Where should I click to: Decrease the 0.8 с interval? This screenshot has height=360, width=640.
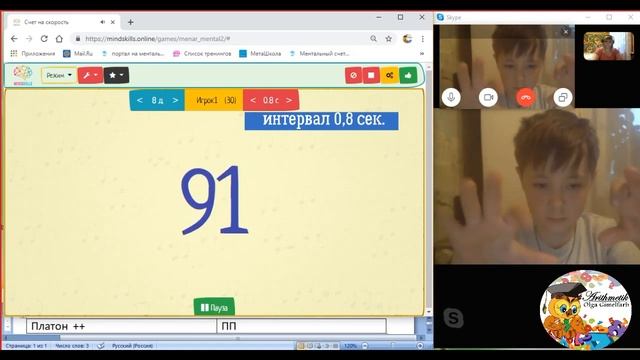click(x=253, y=100)
